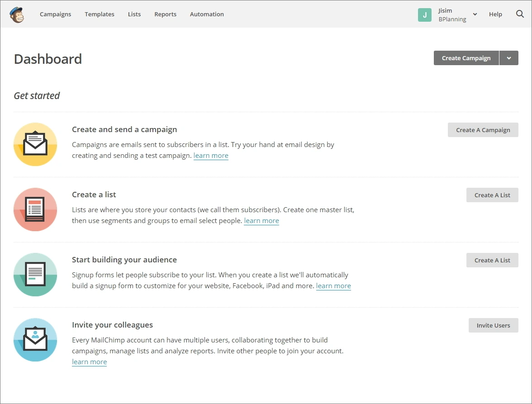Click the yellow campaign envelope icon

[35, 144]
